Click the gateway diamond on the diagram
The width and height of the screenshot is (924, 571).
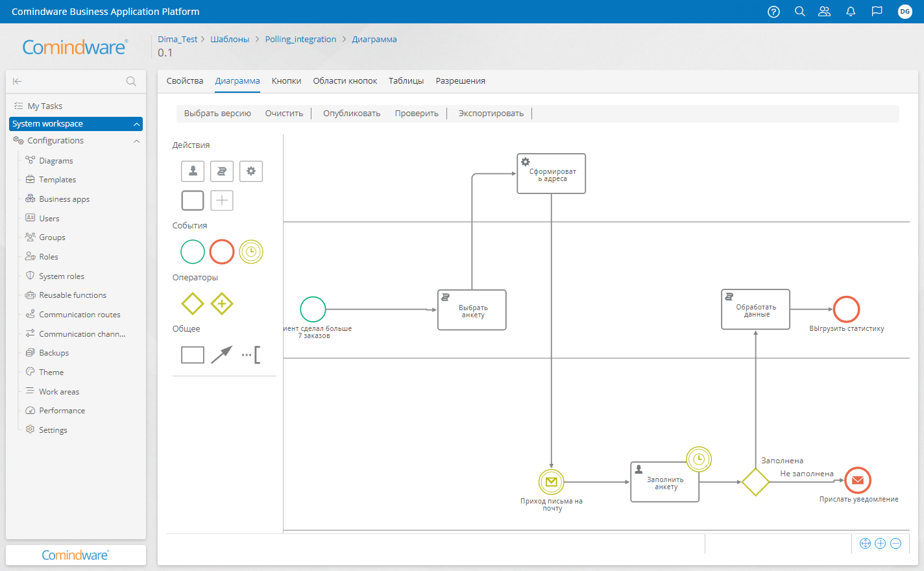(756, 482)
